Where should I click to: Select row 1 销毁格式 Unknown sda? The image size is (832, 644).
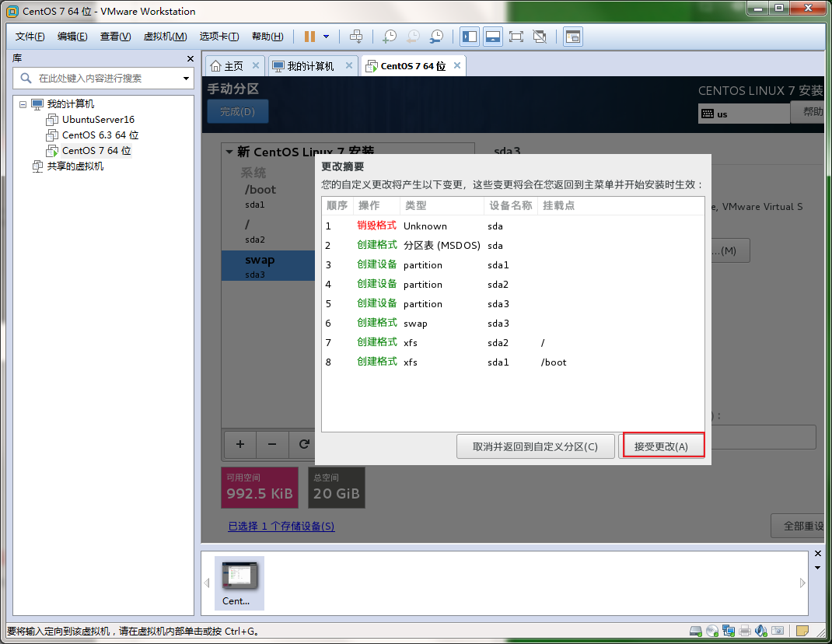tap(513, 226)
